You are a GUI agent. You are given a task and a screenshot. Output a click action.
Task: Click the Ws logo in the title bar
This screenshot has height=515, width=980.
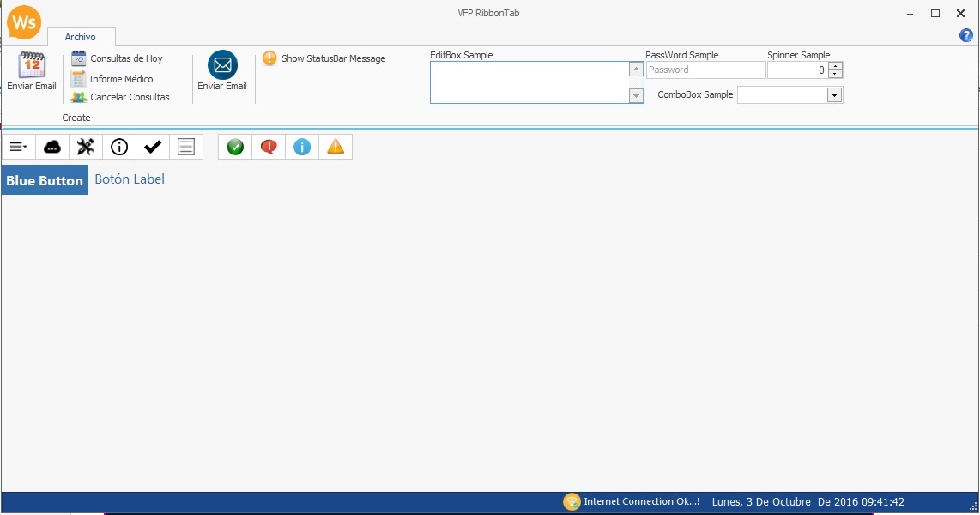(x=23, y=22)
